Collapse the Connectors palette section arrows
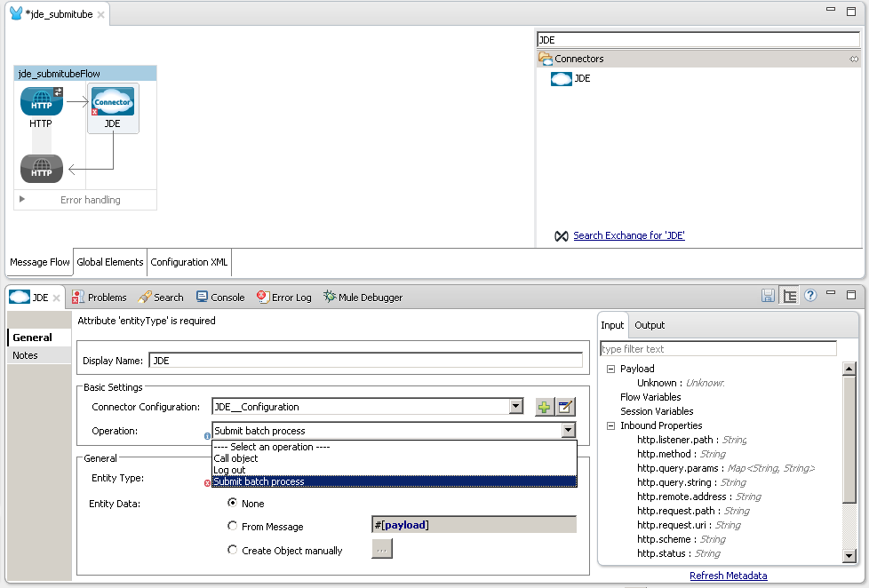This screenshot has height=588, width=869. pyautogui.click(x=854, y=59)
